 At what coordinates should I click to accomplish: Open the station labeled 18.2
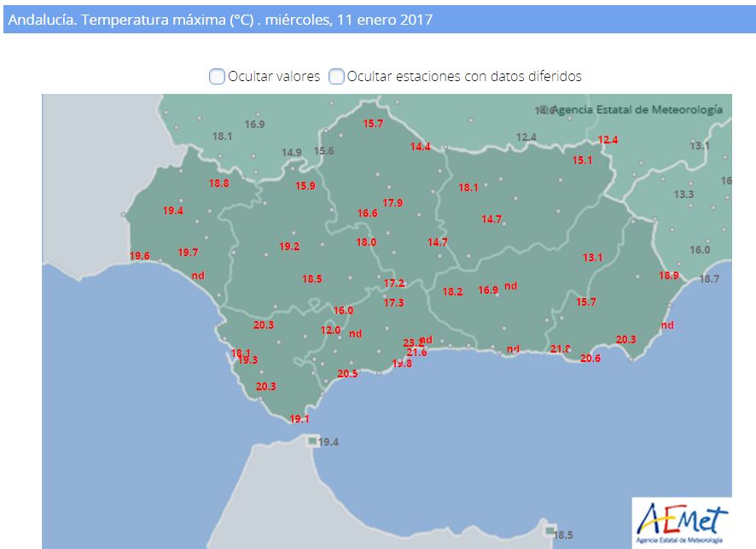pyautogui.click(x=452, y=292)
